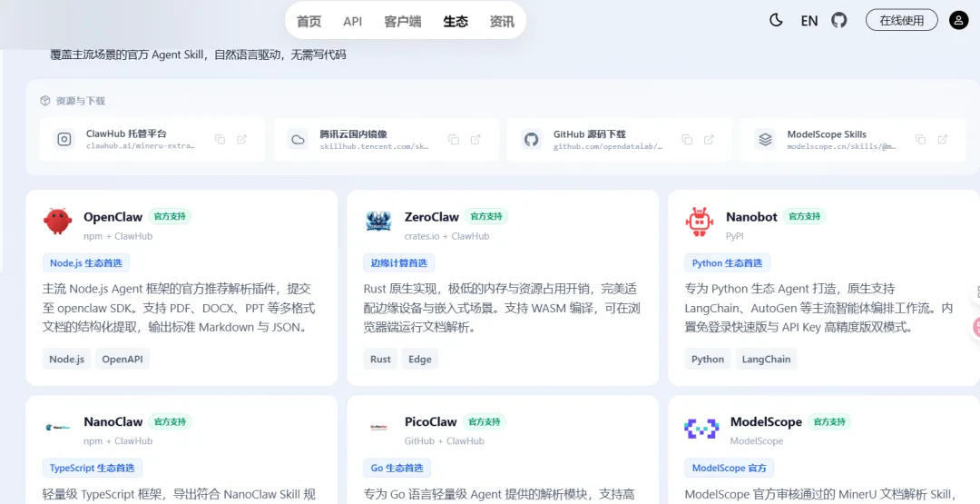Open the user profile avatar
The height and width of the screenshot is (504, 980).
959,20
